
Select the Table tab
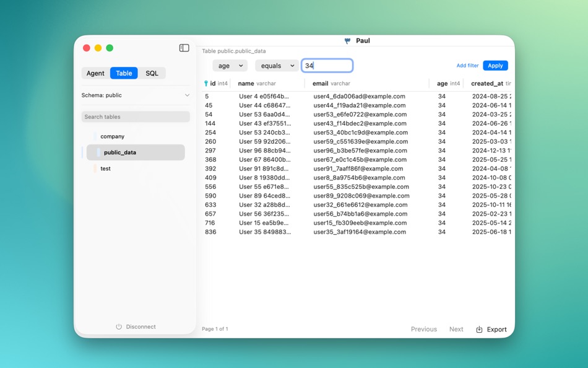point(124,73)
